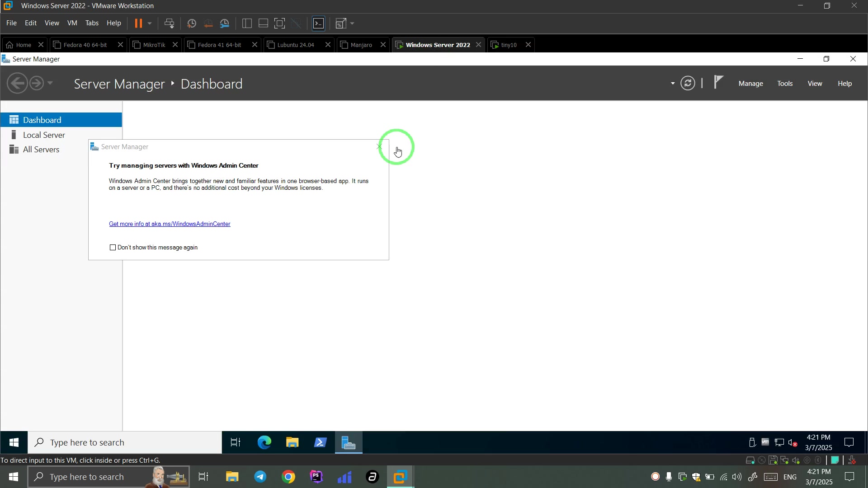Image resolution: width=868 pixels, height=488 pixels.
Task: Click the stretch guest display icon
Action: pyautogui.click(x=341, y=23)
